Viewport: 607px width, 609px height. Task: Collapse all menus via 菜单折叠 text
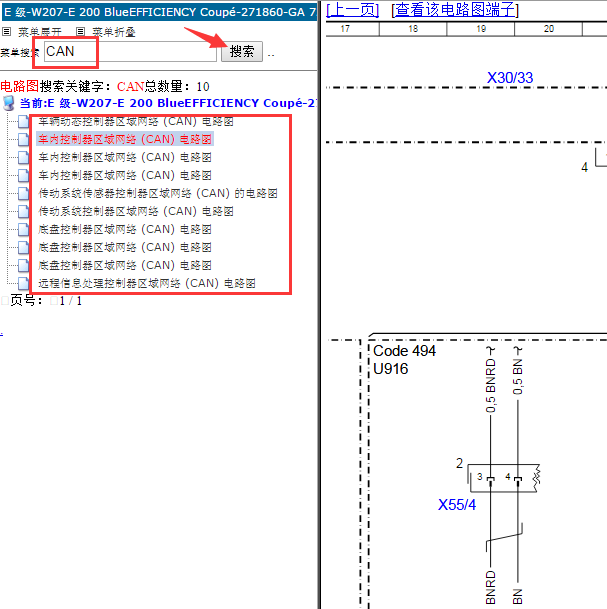(114, 32)
